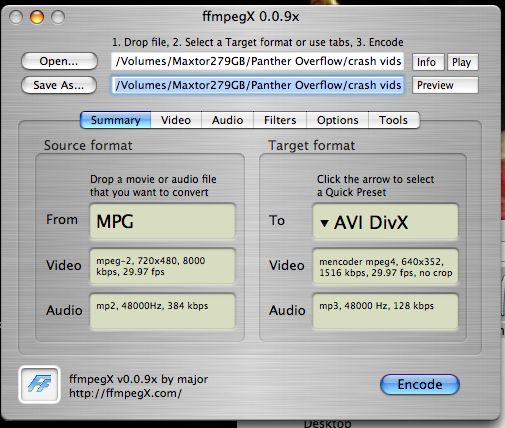
Task: Minimize the ffmpegX window using the yellow button
Action: point(37,17)
